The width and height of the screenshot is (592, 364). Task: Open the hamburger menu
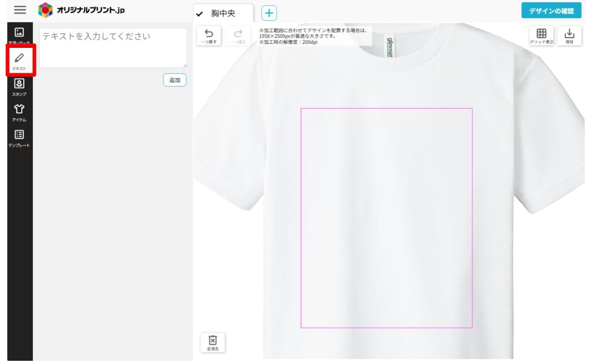[x=20, y=10]
